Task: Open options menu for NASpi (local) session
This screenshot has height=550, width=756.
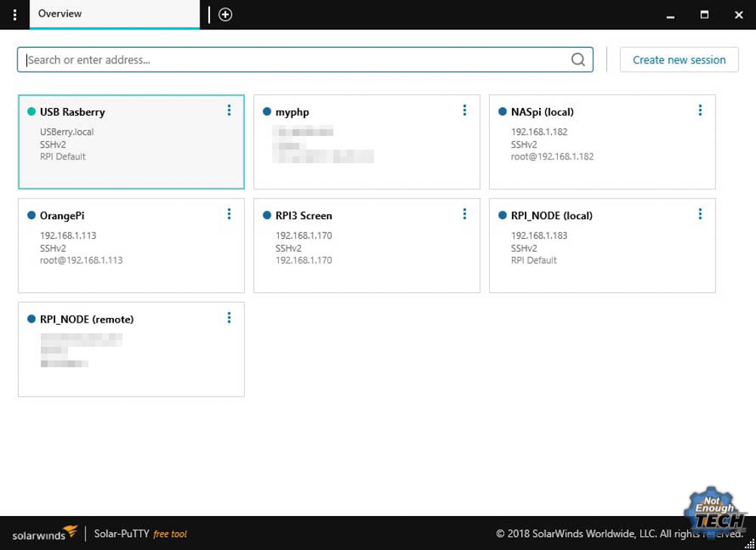Action: pos(700,110)
